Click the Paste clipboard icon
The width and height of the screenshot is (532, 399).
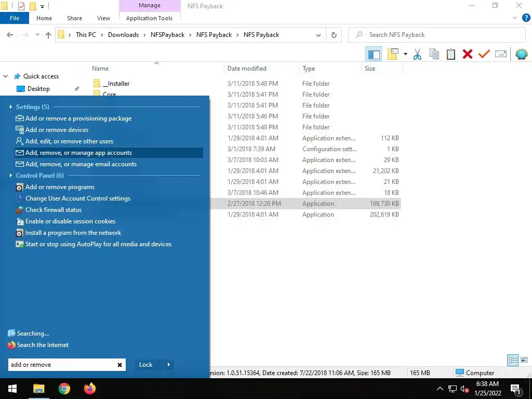451,54
